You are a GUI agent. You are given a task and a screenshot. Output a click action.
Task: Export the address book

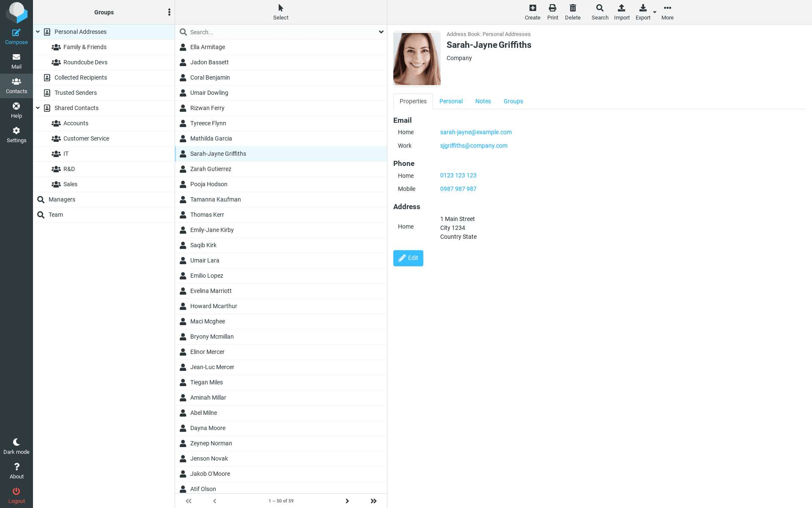(642, 11)
